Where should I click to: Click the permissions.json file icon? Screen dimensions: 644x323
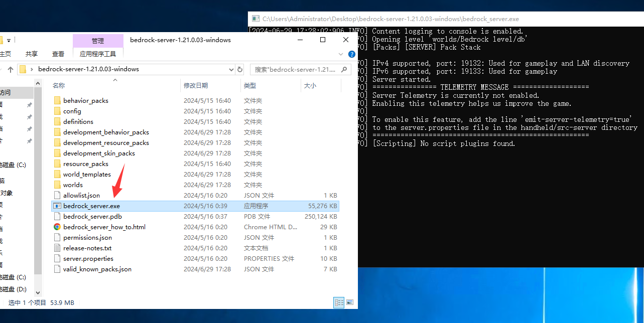tap(57, 237)
